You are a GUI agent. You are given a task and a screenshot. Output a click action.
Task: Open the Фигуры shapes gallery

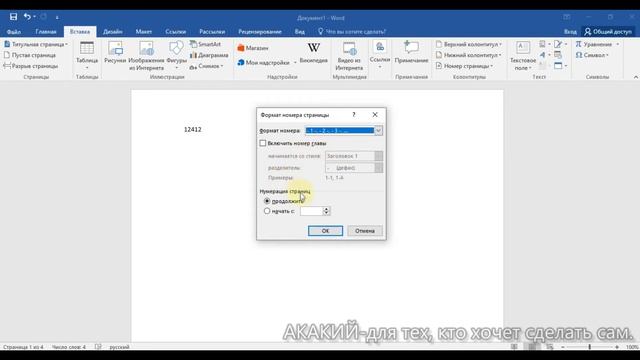pyautogui.click(x=176, y=54)
